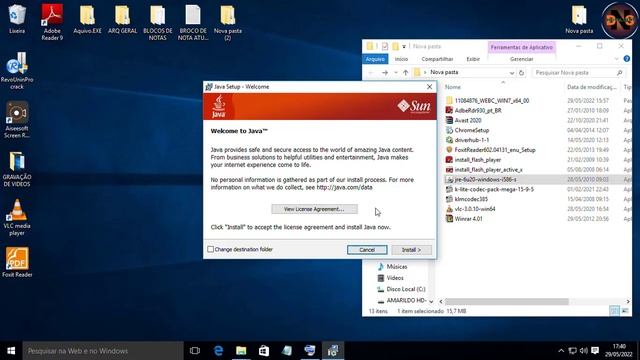Select Aiseesoft Screen Recorder icon
Viewport: 640px width, 360px height.
coord(17,120)
